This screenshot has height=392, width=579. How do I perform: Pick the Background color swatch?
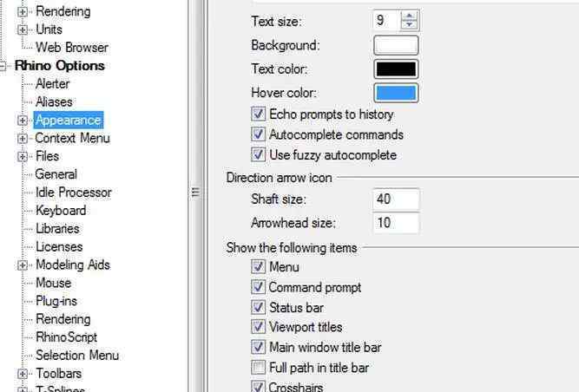click(x=396, y=45)
